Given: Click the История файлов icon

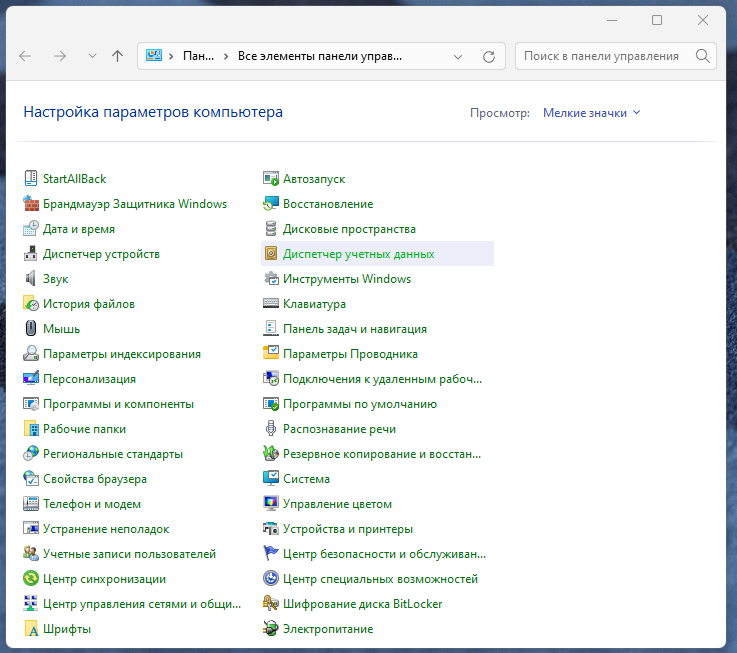Looking at the screenshot, I should pos(31,303).
